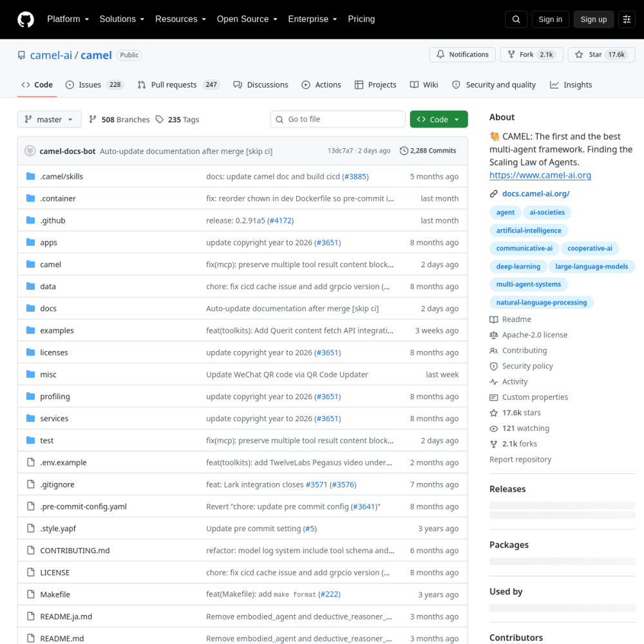Click the people icon beside Contributing
Viewport: 644px width, 644px height.
click(x=494, y=351)
